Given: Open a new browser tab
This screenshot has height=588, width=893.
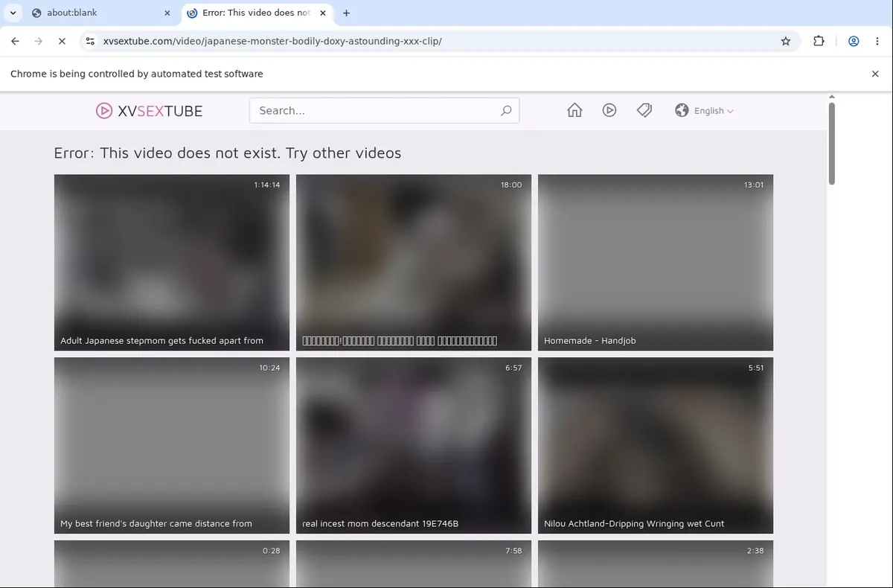Looking at the screenshot, I should [x=346, y=13].
